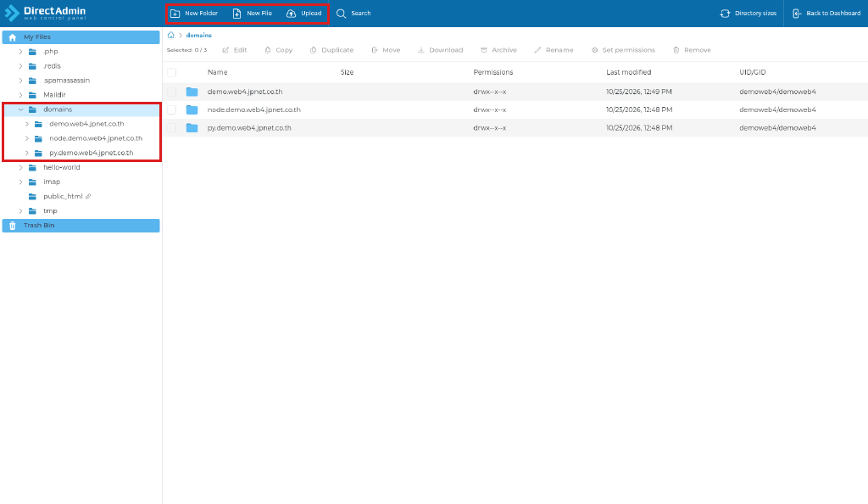Click the Directory sizes label

(755, 14)
